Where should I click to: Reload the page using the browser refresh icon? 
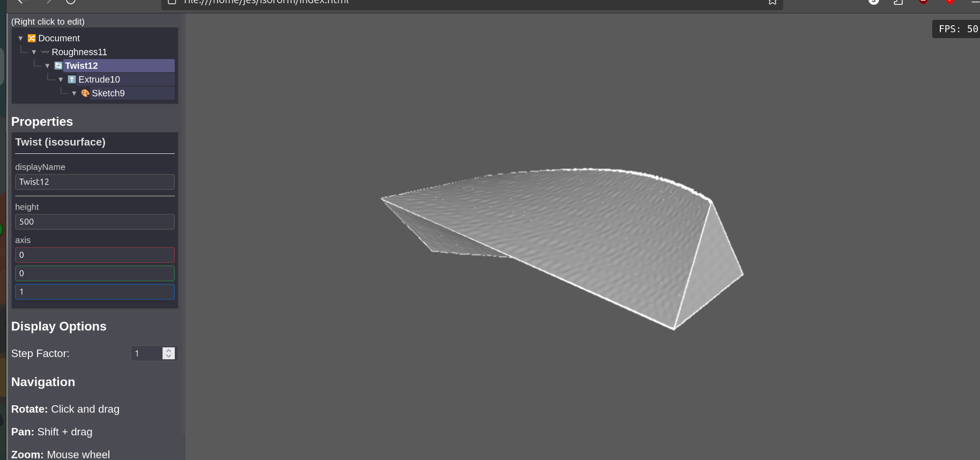[70, 2]
